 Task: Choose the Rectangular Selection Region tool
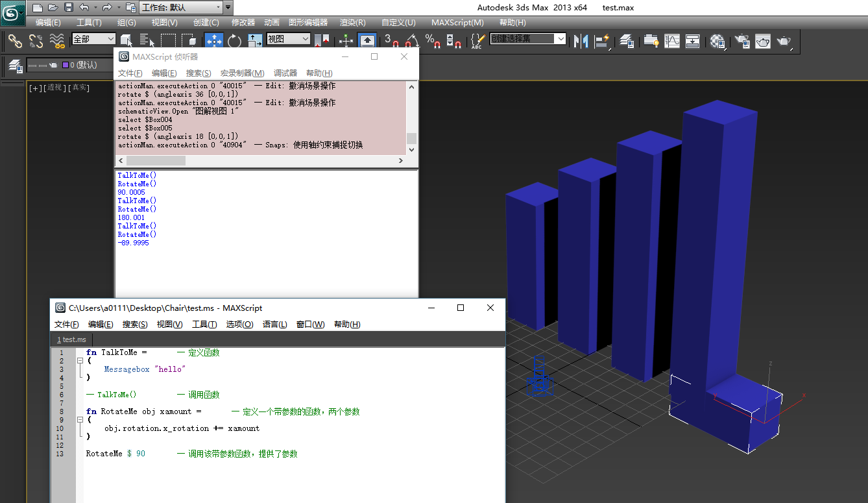pyautogui.click(x=169, y=41)
